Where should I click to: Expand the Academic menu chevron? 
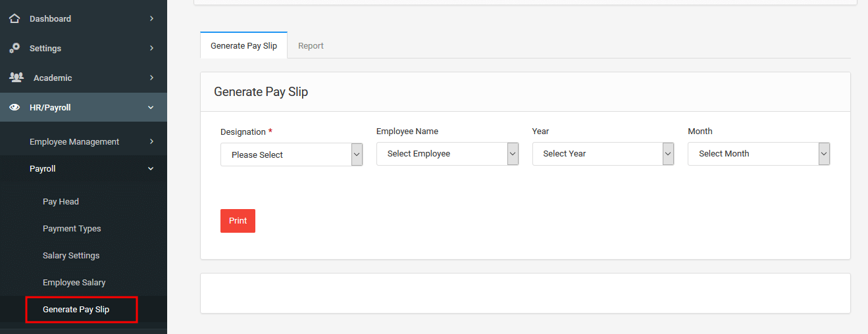(151, 78)
